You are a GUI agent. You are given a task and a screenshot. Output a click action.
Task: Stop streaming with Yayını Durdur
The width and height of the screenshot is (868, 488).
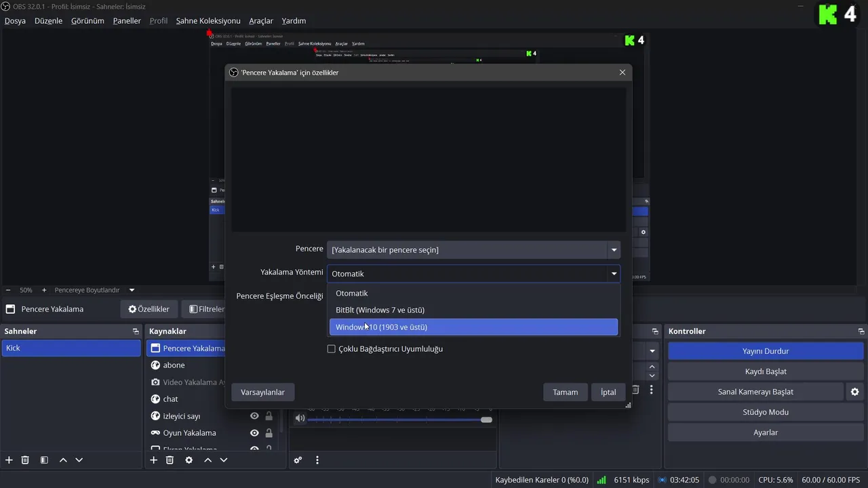[766, 351]
